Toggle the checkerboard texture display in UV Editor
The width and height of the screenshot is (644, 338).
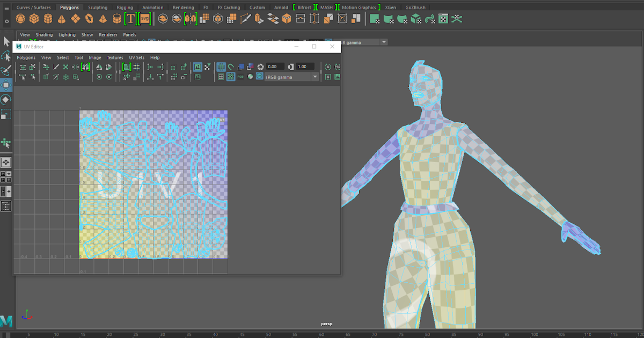coord(231,76)
